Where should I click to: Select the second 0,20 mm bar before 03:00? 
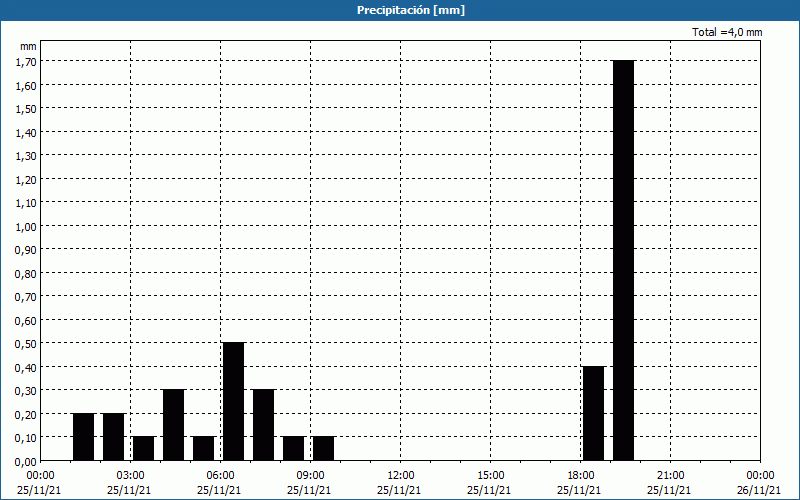[x=114, y=437]
